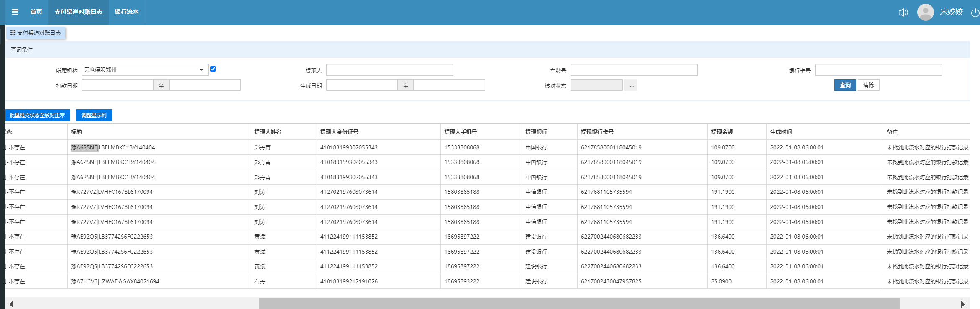Open 调整显示列 column settings
Screen dimensions: 980x309
[94, 115]
